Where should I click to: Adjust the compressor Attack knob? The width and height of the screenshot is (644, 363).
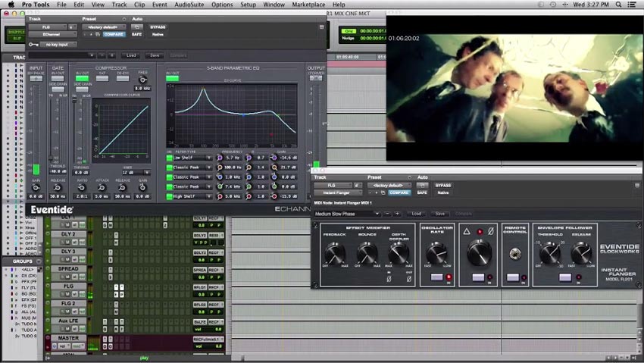click(x=102, y=188)
